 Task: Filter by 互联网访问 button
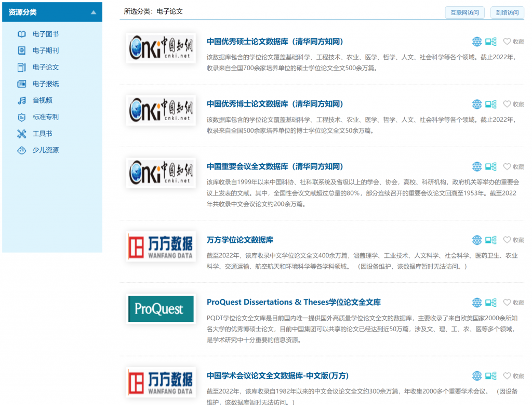(464, 12)
